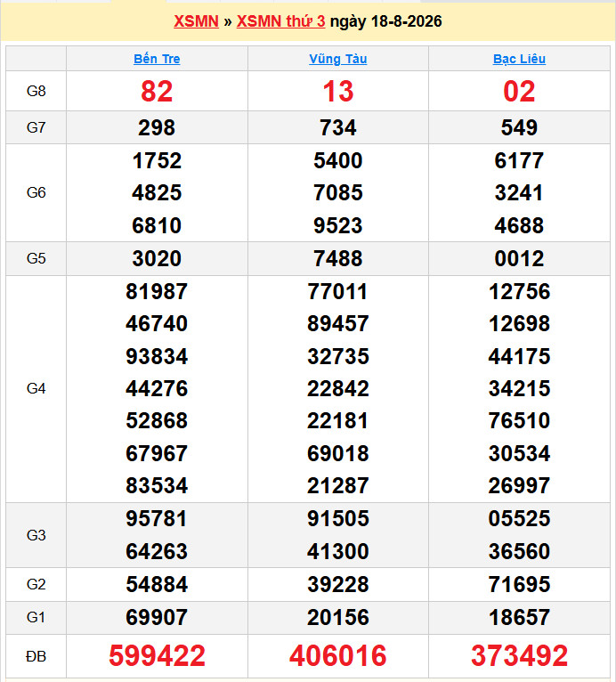Select Vũng Tàu special prize 406016
Image resolution: width=616 pixels, height=682 pixels.
338,656
